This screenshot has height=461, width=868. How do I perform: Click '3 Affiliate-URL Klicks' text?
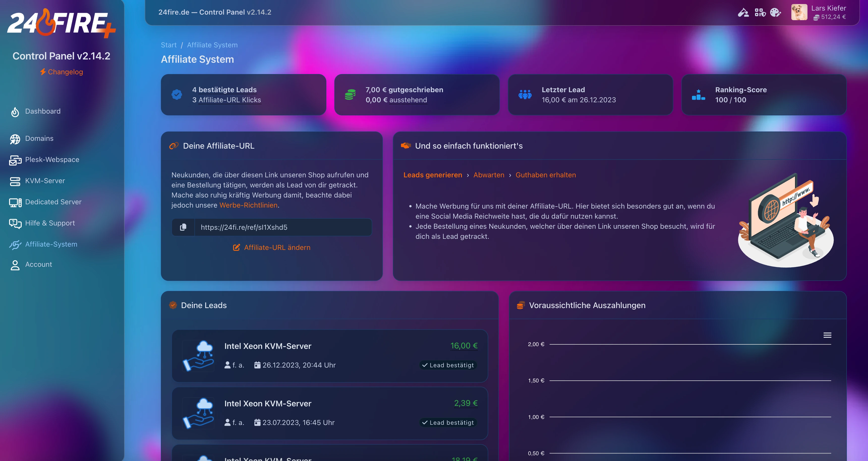pyautogui.click(x=226, y=100)
